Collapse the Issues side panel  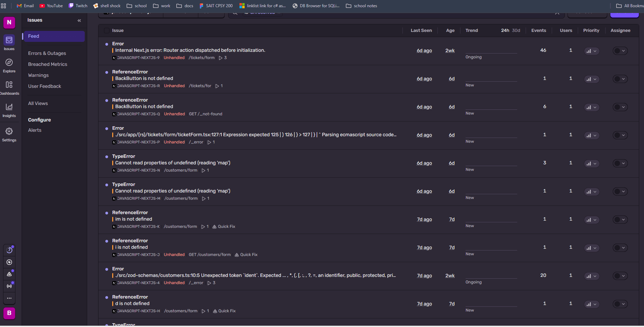pyautogui.click(x=79, y=21)
